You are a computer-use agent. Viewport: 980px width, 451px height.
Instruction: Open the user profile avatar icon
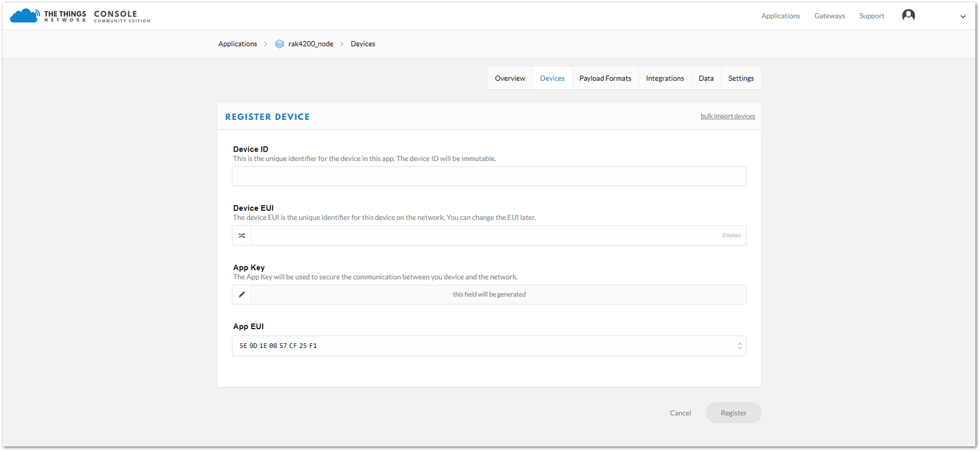click(909, 16)
